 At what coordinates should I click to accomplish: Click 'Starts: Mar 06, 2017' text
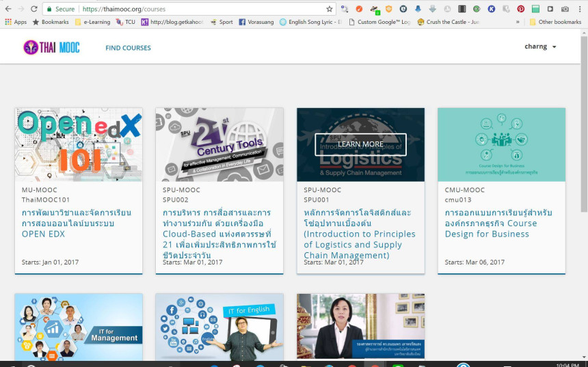475,262
